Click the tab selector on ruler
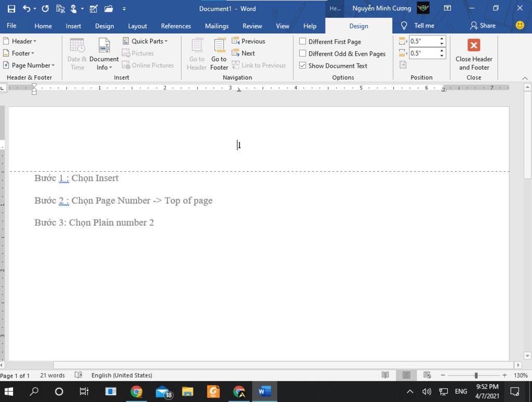This screenshot has height=402, width=532. (x=3, y=88)
